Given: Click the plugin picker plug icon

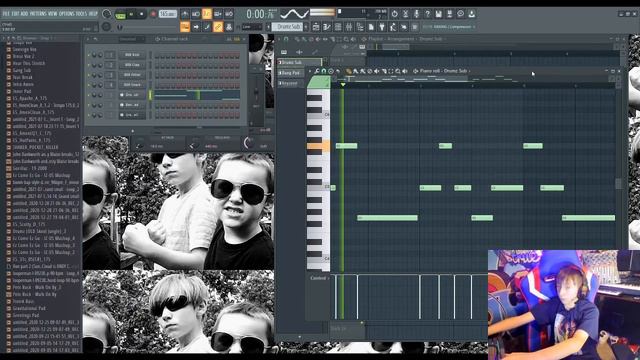Looking at the screenshot, I should pyautogui.click(x=382, y=27).
